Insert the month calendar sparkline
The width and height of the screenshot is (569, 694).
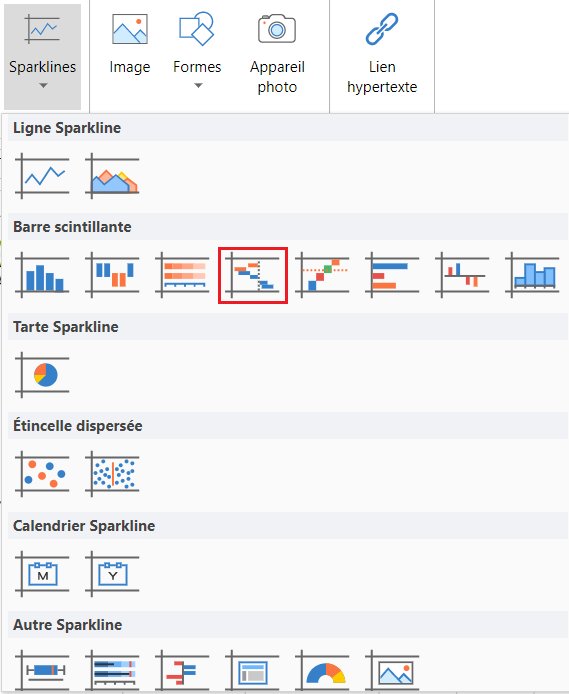click(42, 574)
